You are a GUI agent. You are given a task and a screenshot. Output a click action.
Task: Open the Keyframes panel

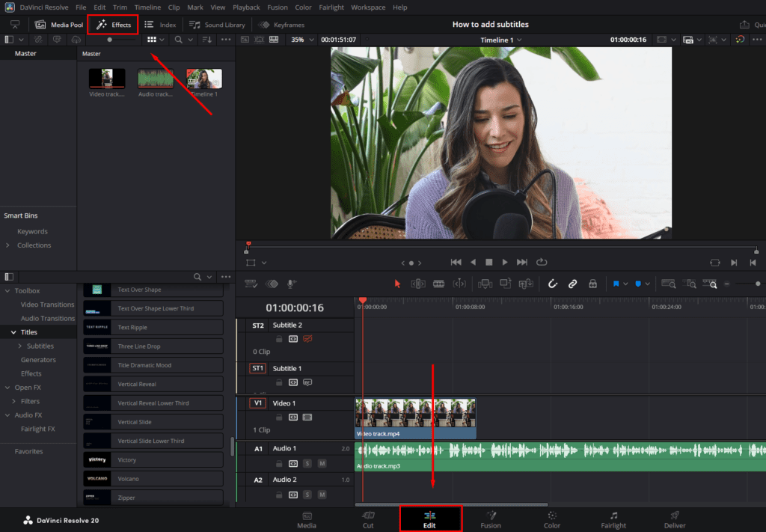click(282, 24)
